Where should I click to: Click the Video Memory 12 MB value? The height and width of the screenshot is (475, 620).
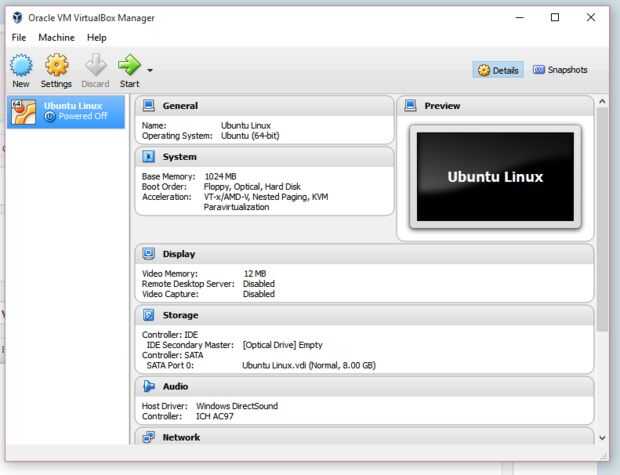point(255,274)
